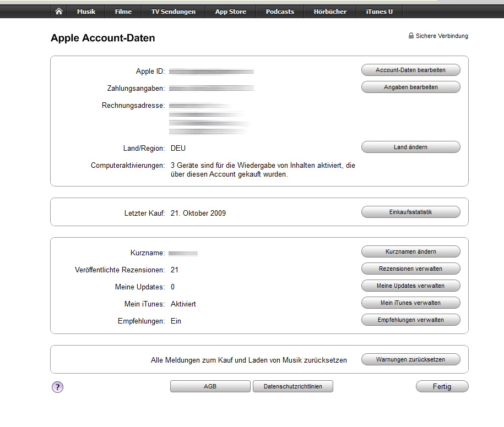Click Kurznamen ändern button
The height and width of the screenshot is (427, 504).
pos(411,251)
